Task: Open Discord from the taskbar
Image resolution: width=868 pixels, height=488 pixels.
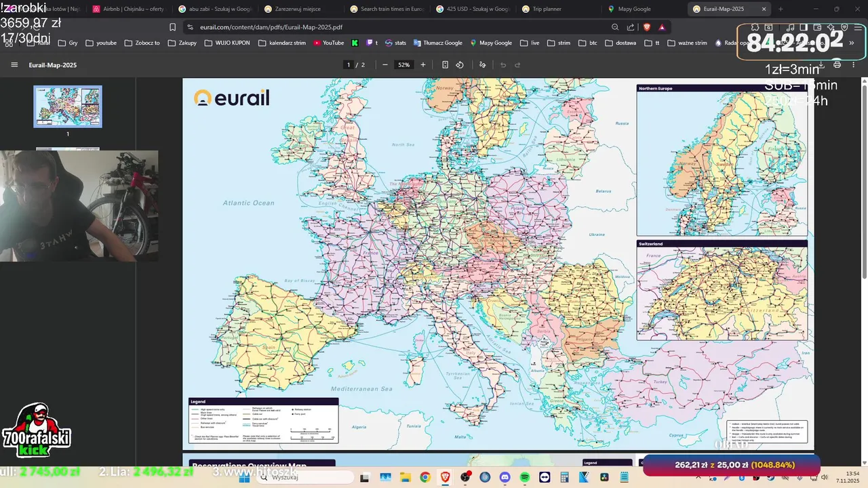Action: [505, 477]
